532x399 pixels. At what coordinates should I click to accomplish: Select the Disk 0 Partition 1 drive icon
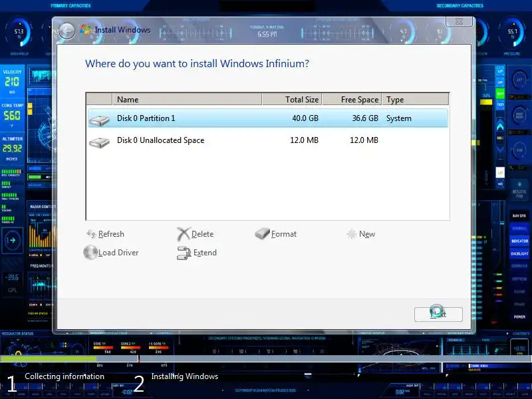(x=99, y=120)
